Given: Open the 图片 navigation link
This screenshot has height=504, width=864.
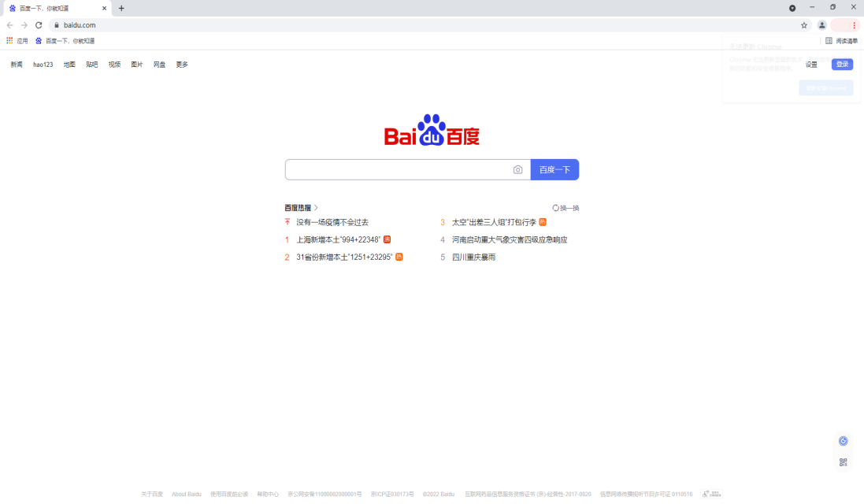Looking at the screenshot, I should tap(137, 65).
